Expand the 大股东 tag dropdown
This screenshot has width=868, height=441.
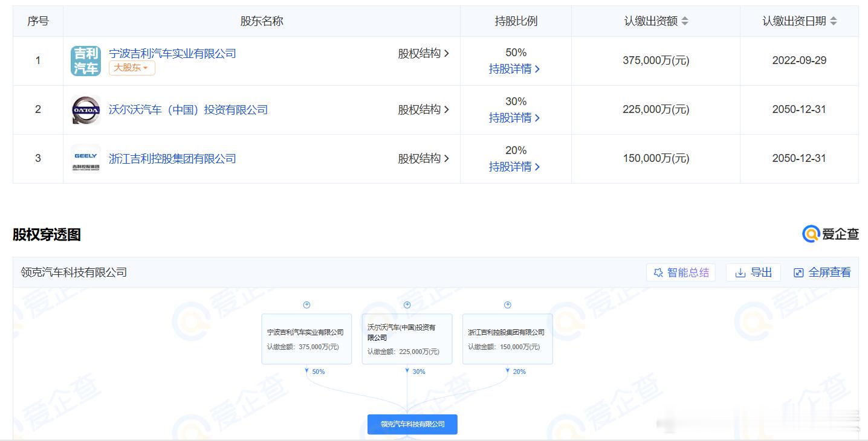click(x=132, y=68)
